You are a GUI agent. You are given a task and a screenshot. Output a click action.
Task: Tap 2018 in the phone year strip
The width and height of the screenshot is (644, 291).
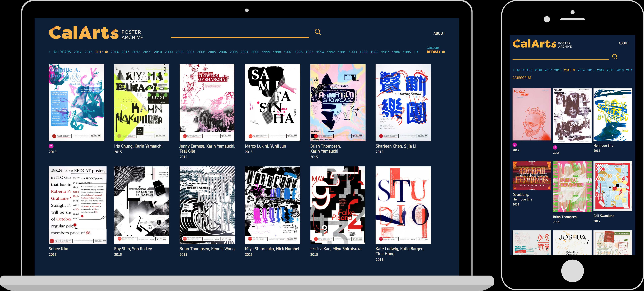[x=538, y=70]
